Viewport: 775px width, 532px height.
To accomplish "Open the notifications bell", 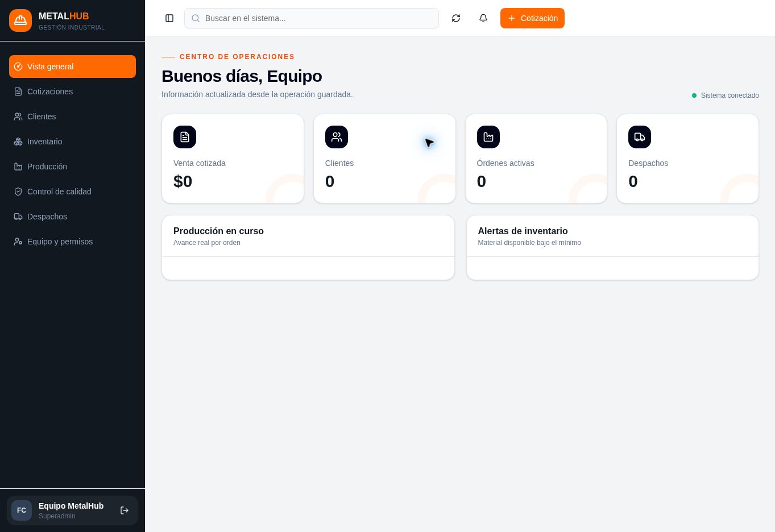I will [483, 18].
